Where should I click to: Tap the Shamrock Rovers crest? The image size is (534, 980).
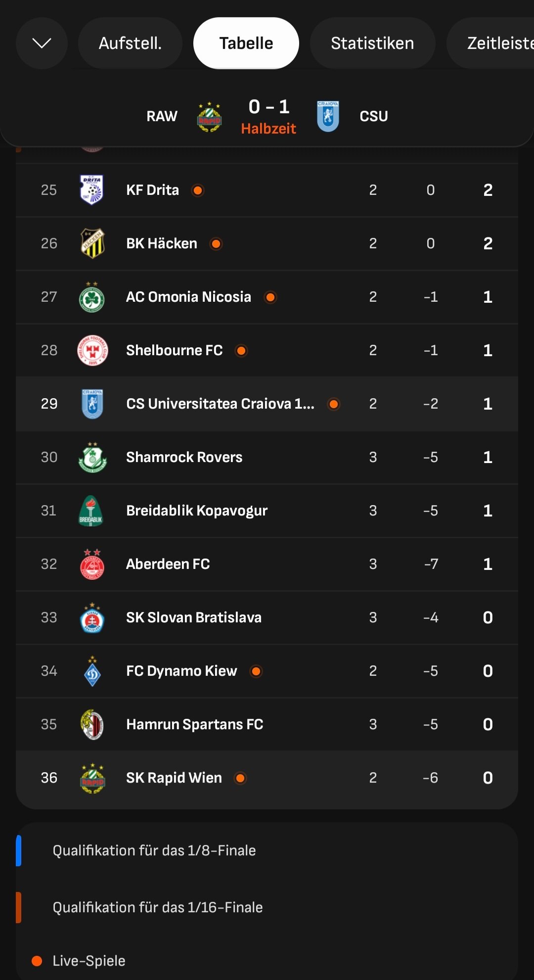[92, 457]
